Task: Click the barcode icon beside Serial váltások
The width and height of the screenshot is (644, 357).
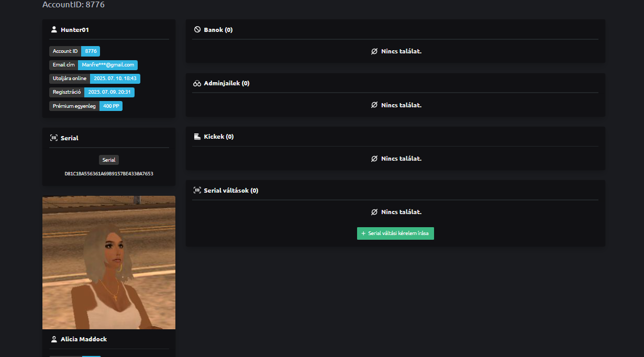Action: pyautogui.click(x=197, y=191)
